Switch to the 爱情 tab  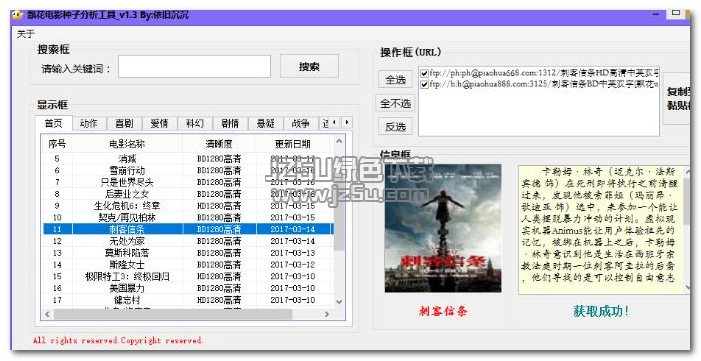159,123
